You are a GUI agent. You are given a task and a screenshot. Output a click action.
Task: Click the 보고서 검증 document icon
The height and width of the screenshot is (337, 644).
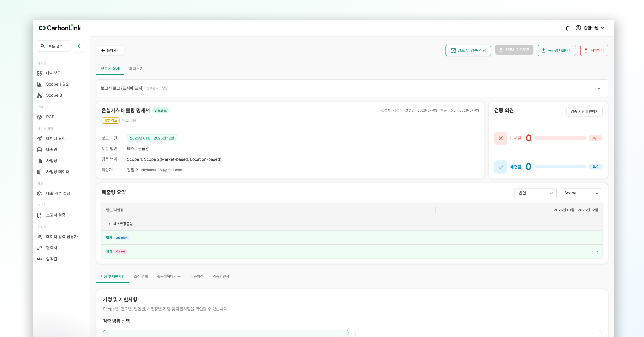39,215
